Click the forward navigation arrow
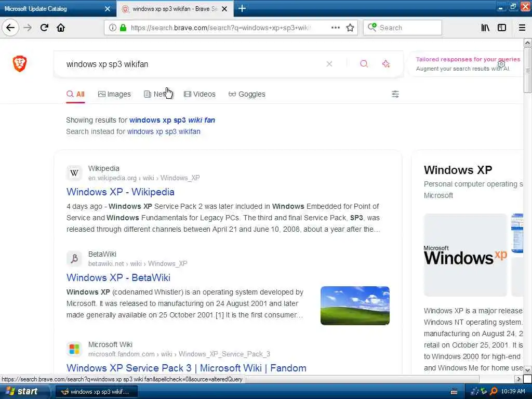This screenshot has width=532, height=399. pyautogui.click(x=28, y=28)
